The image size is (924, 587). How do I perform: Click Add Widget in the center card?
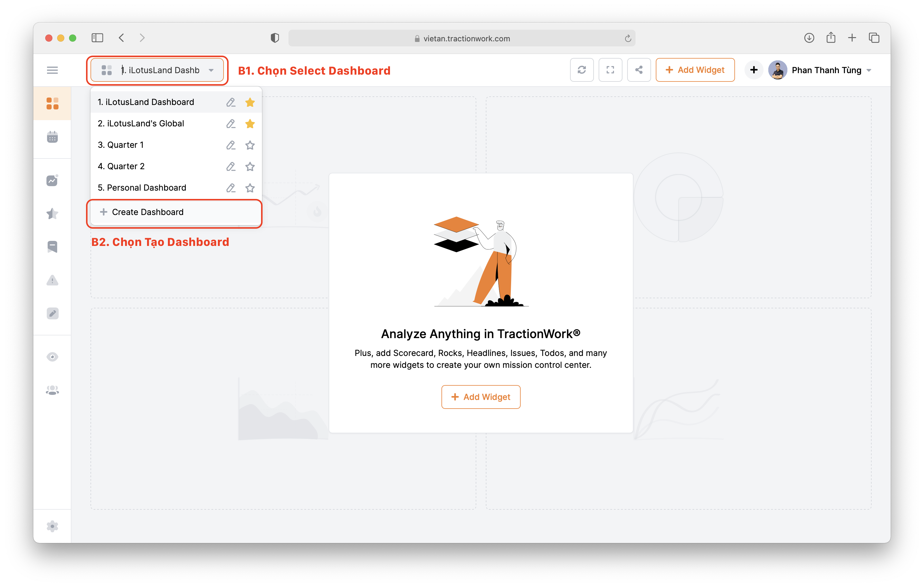480,397
